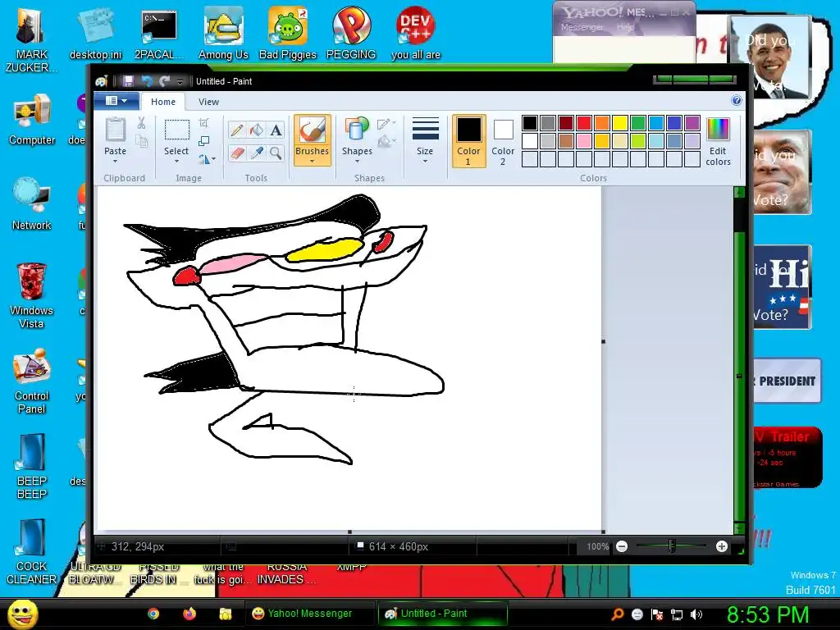Expand the Brushes dropdown arrow

coord(312,162)
